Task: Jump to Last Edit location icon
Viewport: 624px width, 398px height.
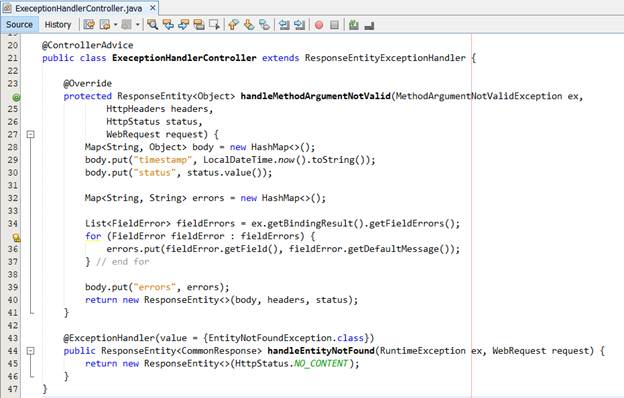Action: (89, 25)
